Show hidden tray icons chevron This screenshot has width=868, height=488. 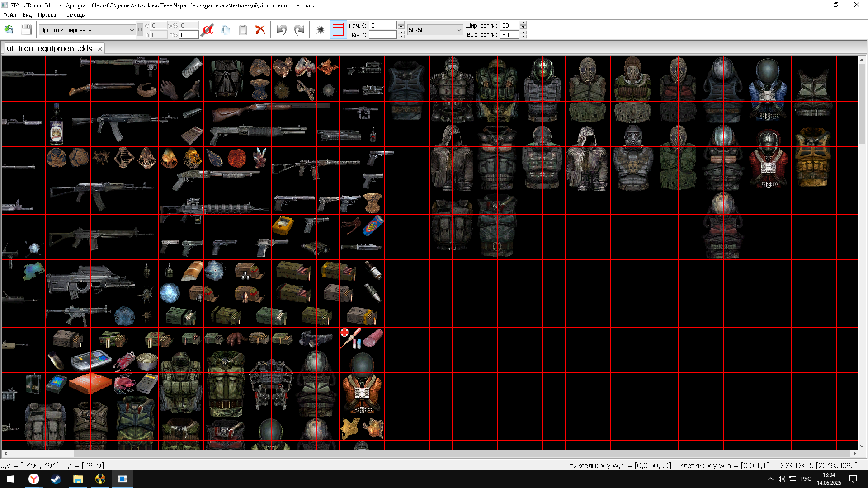[x=771, y=479]
